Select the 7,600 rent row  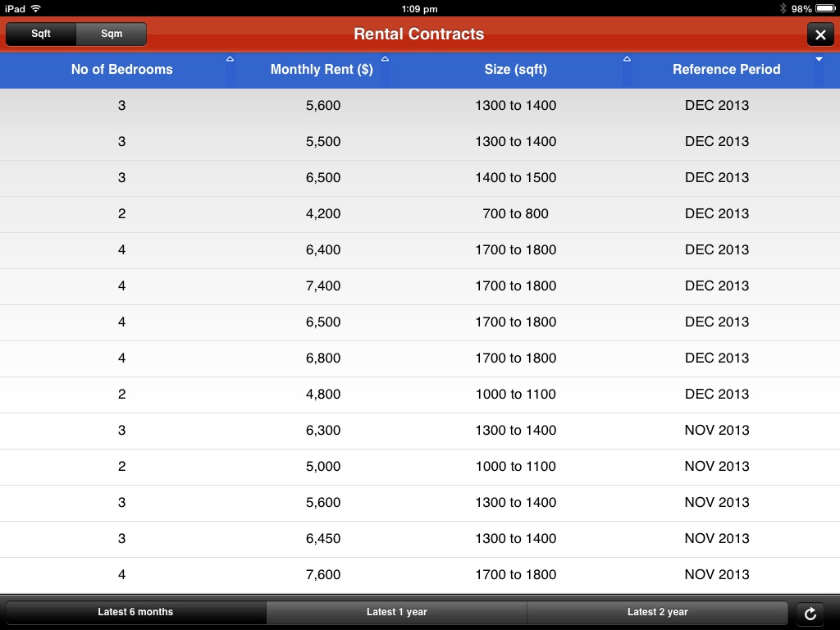click(x=323, y=574)
